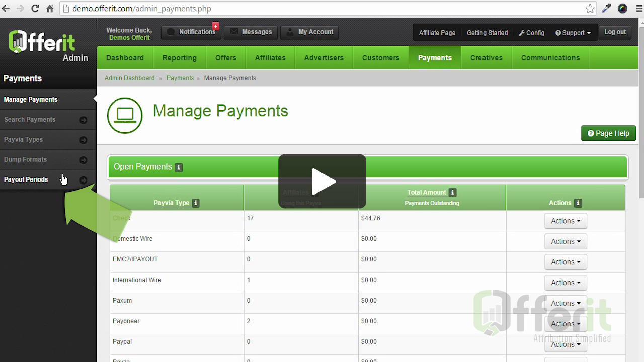Open My Account button
644x362 pixels.
(309, 32)
